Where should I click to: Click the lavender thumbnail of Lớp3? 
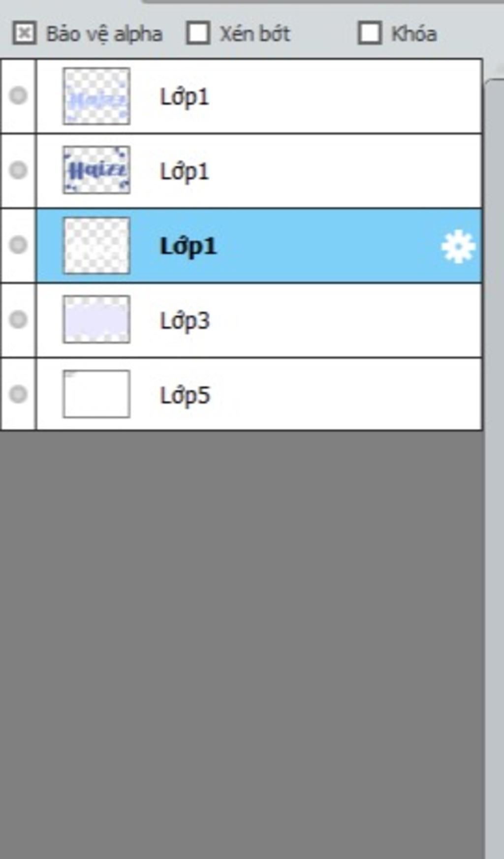pyautogui.click(x=96, y=319)
